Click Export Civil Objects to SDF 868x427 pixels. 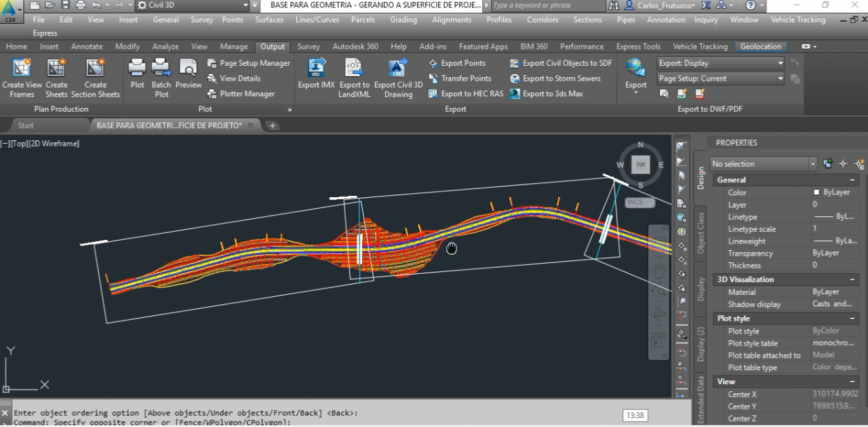561,63
